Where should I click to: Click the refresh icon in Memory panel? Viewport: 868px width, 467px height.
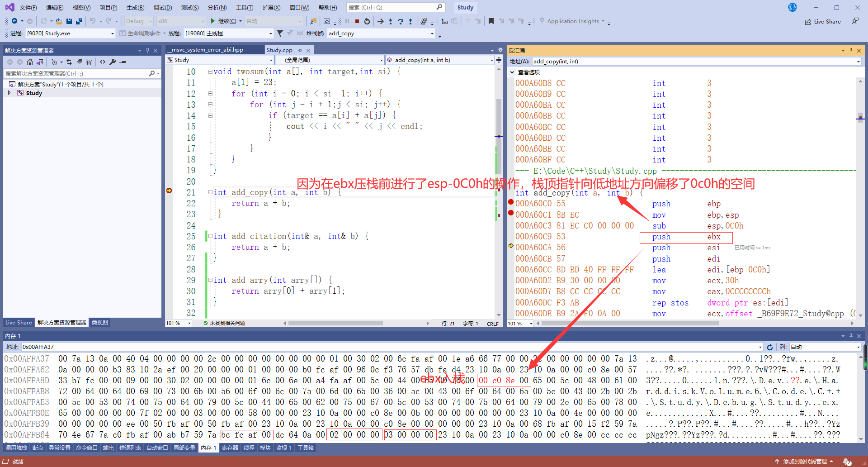pyautogui.click(x=770, y=347)
